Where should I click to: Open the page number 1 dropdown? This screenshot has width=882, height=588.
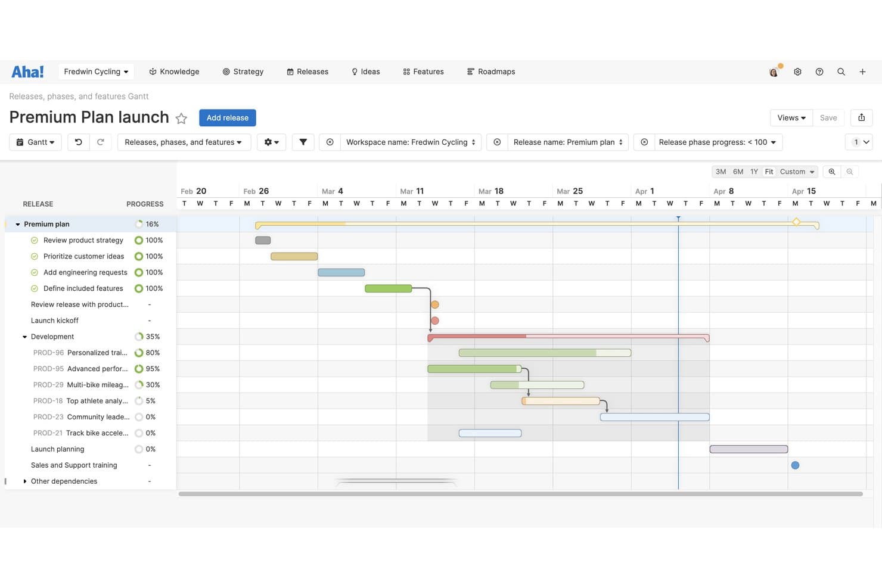[x=859, y=142]
